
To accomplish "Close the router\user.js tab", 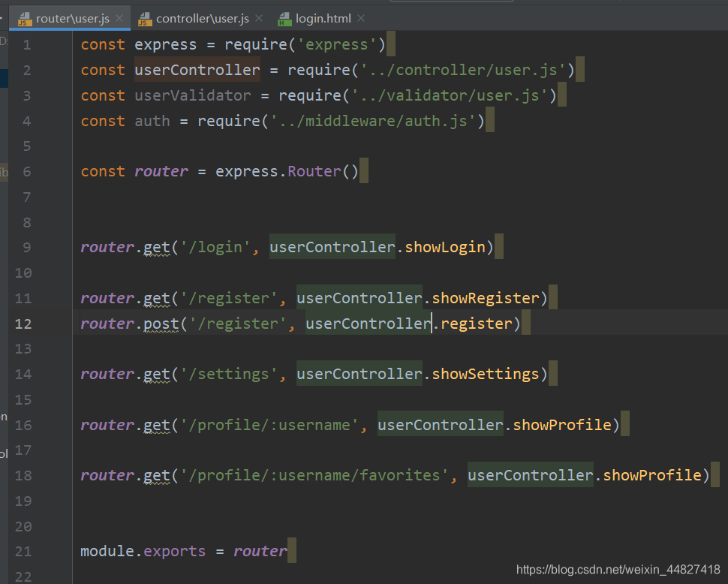I will (x=119, y=18).
